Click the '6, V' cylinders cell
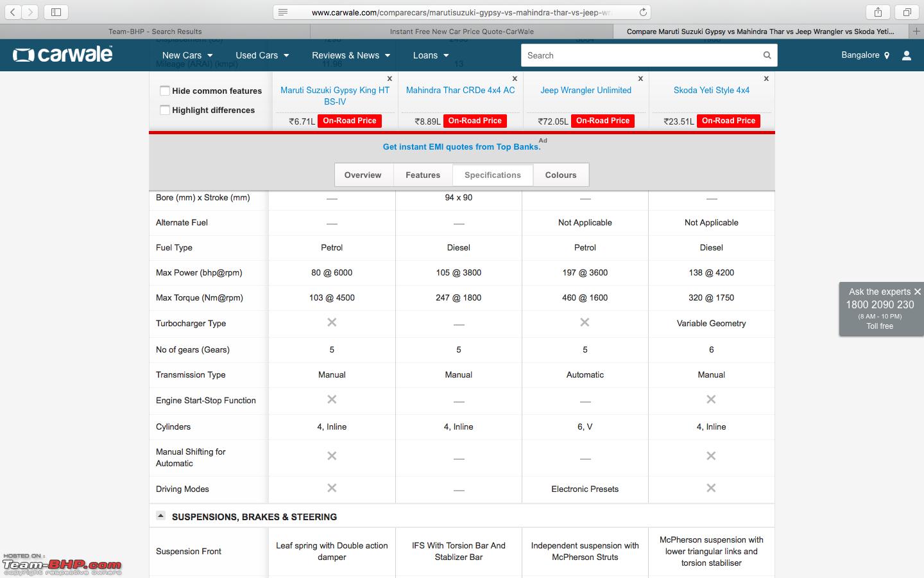Viewport: 924px width, 578px height. 585,426
